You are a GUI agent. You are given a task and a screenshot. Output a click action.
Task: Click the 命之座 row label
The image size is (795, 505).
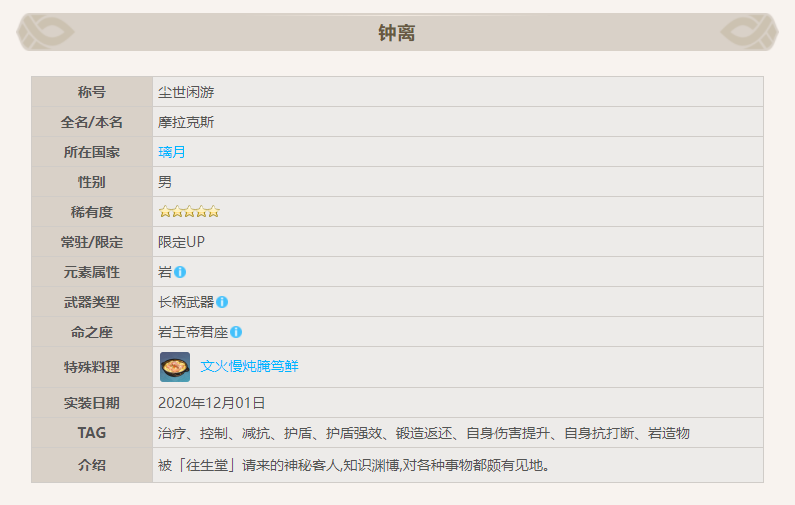92,332
